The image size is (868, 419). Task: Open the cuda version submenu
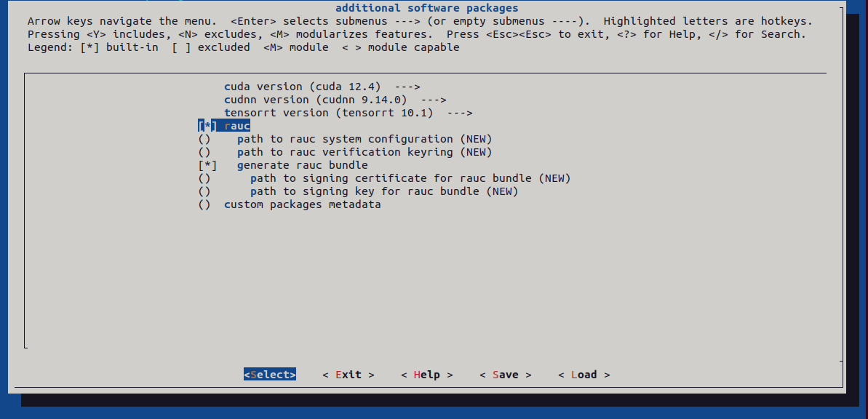[322, 87]
